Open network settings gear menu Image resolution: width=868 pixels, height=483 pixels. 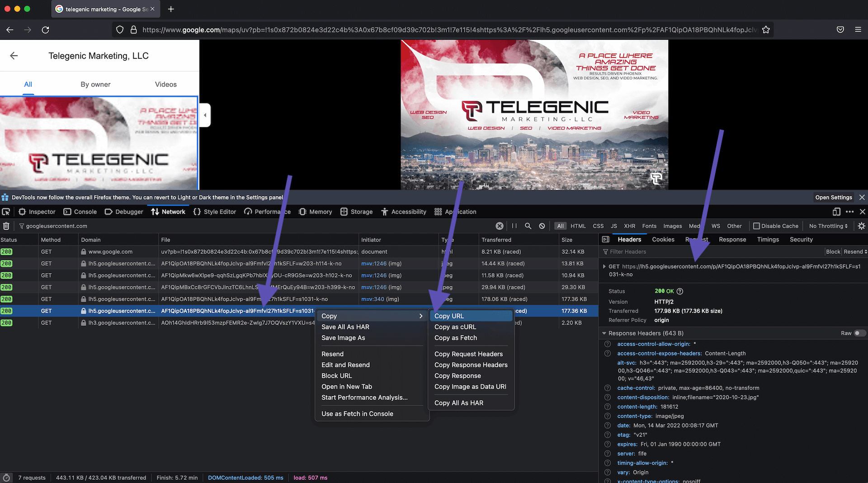(862, 226)
